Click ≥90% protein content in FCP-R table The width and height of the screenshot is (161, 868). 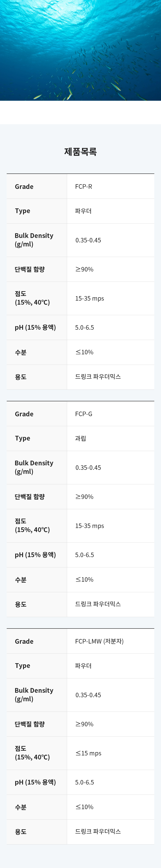84,269
